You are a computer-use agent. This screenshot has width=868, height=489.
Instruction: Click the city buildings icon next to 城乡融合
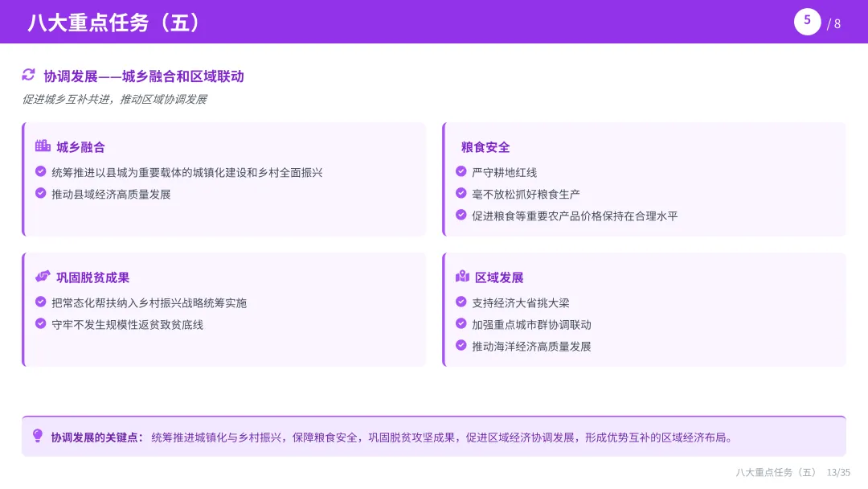tap(43, 146)
